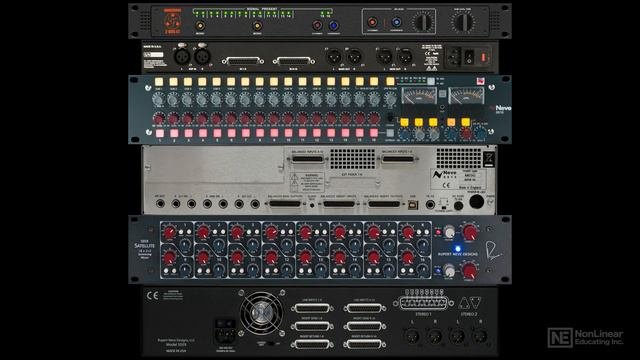This screenshot has width=640, height=360.
Task: Click the left VU meter on the Neve mixer
Action: [419, 96]
